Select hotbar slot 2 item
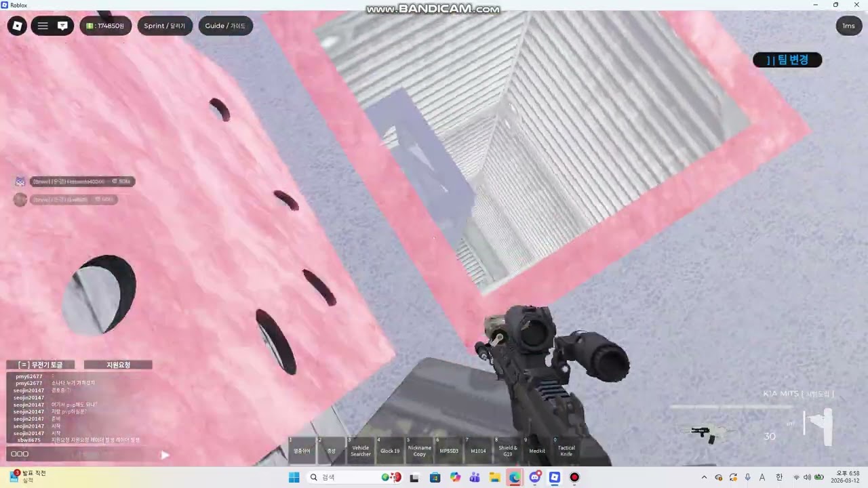Image resolution: width=868 pixels, height=488 pixels. point(331,450)
